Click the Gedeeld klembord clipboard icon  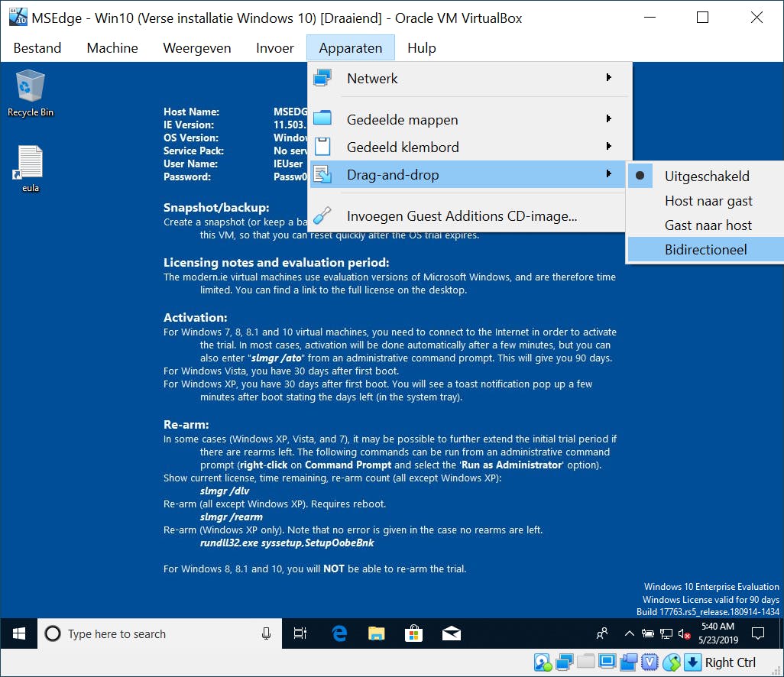point(322,147)
